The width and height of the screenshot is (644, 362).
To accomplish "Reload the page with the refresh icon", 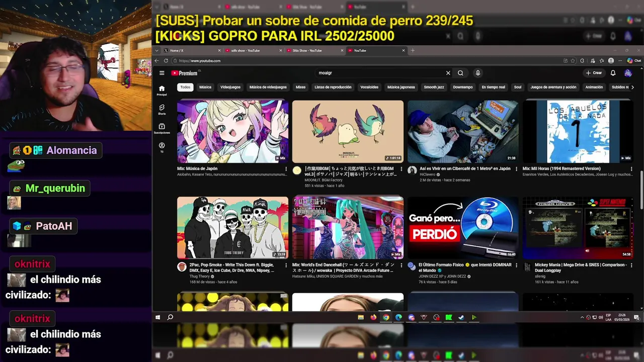I will tap(166, 61).
